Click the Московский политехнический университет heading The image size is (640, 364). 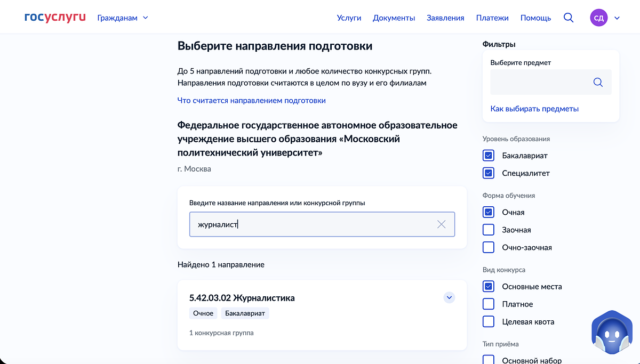pyautogui.click(x=317, y=139)
